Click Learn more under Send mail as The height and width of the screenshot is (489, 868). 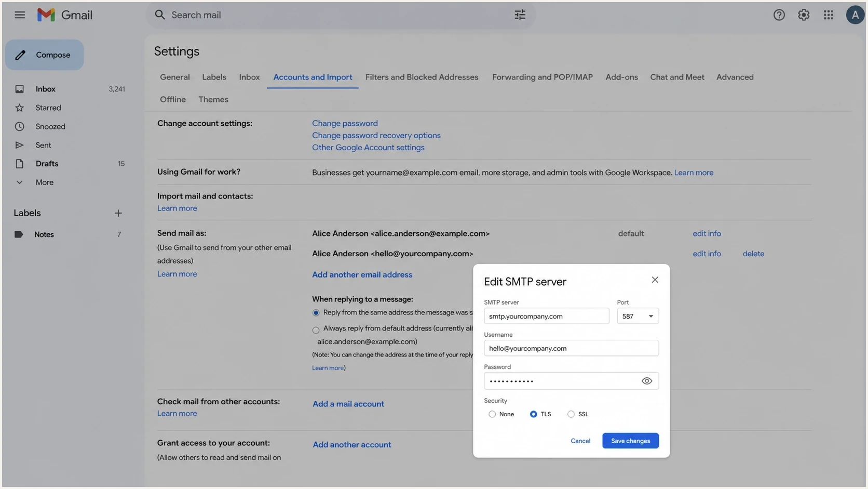click(177, 274)
